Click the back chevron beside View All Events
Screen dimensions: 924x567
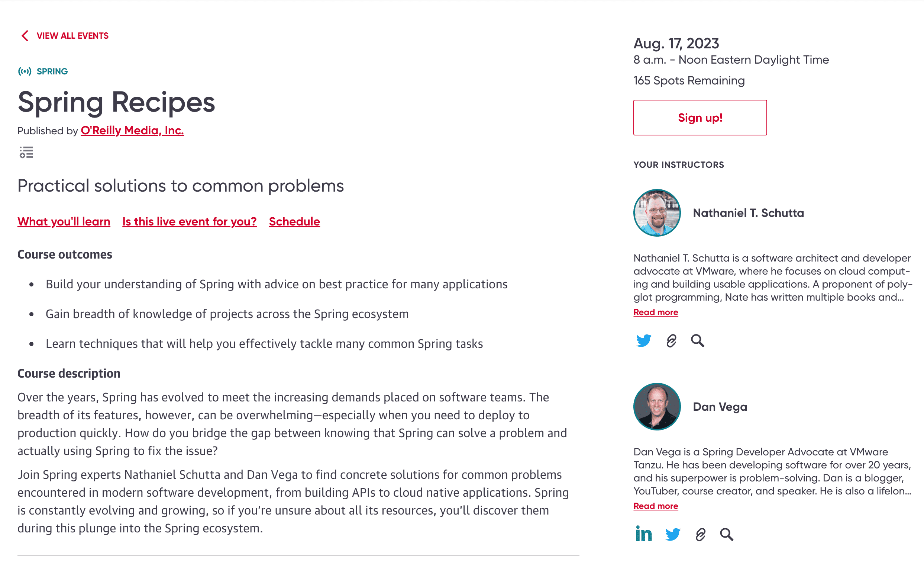pyautogui.click(x=25, y=36)
